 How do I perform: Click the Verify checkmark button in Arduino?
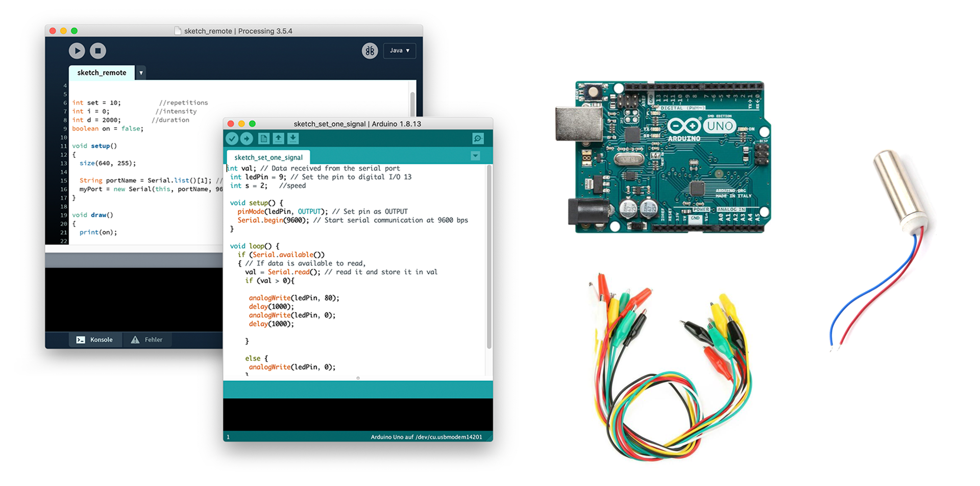pos(232,138)
